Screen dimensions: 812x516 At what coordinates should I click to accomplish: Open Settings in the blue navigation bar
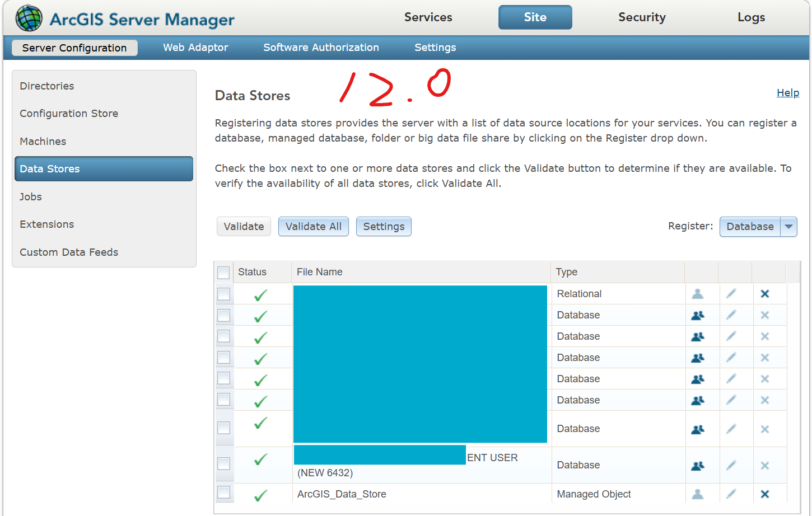click(435, 48)
